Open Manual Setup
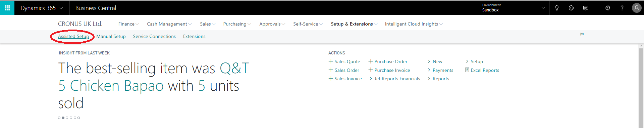This screenshot has width=644, height=128. pyautogui.click(x=111, y=36)
